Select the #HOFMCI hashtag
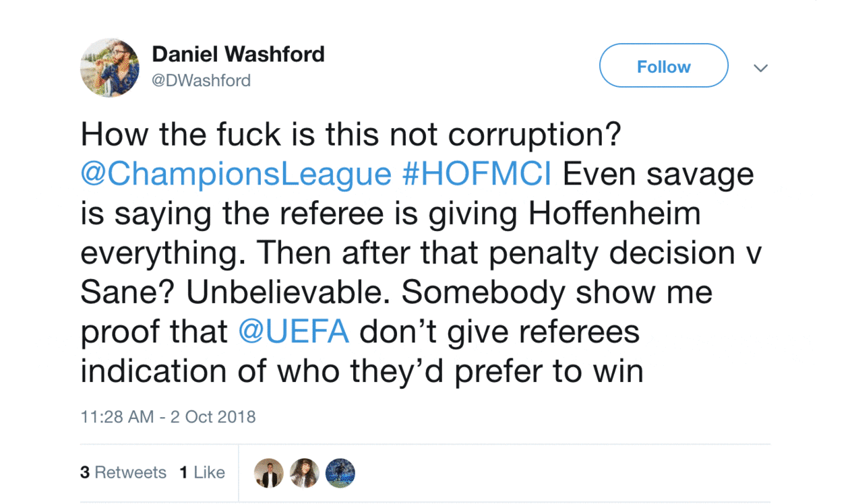The width and height of the screenshot is (852, 504). (477, 175)
